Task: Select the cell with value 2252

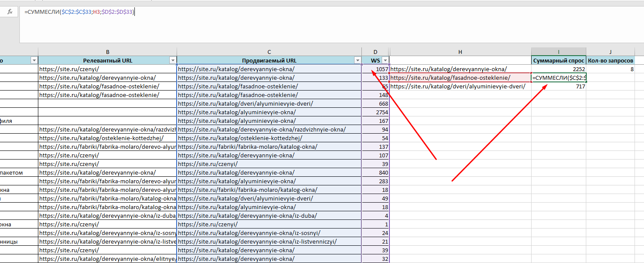Action: (x=559, y=69)
